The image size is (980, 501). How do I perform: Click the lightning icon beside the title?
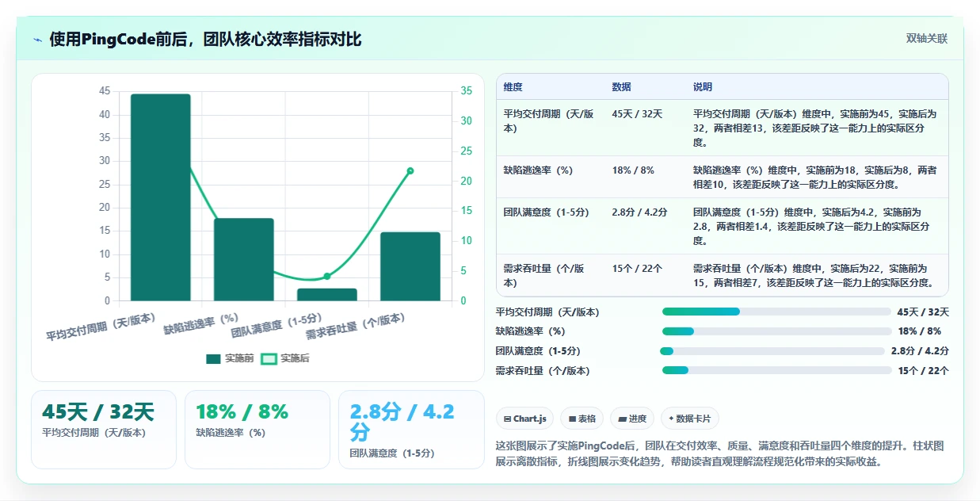coord(38,39)
